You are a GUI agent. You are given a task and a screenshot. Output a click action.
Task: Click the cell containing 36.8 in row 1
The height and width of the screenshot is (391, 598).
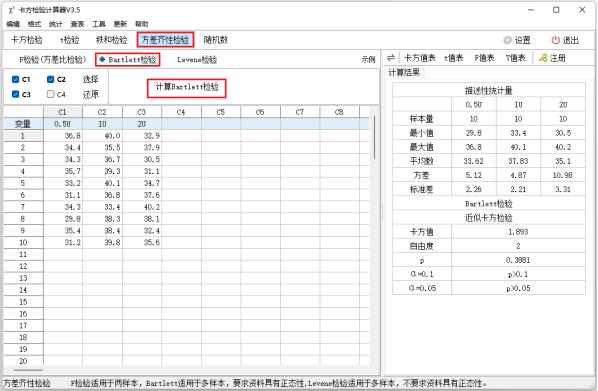click(63, 136)
